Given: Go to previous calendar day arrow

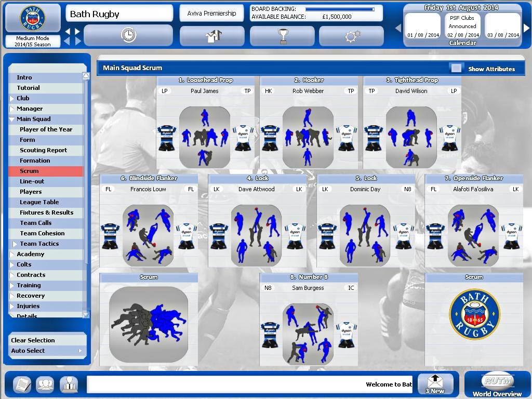Looking at the screenshot, I should pos(398,28).
